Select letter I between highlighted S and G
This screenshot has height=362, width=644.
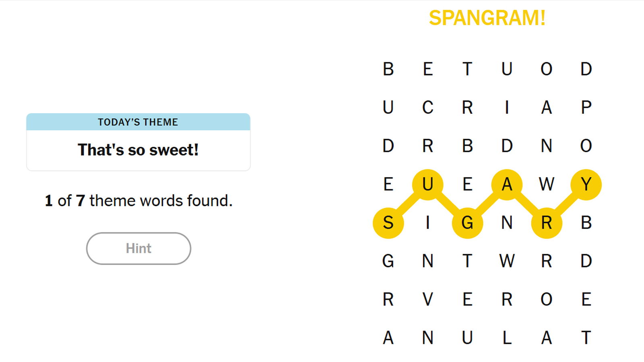pos(427,223)
